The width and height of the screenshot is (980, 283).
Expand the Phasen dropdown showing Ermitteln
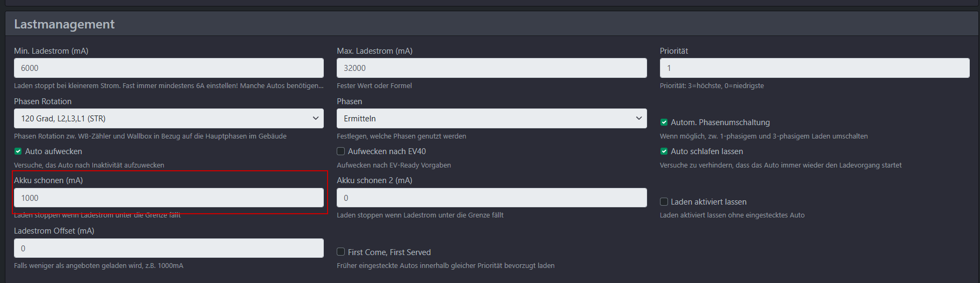pos(491,119)
